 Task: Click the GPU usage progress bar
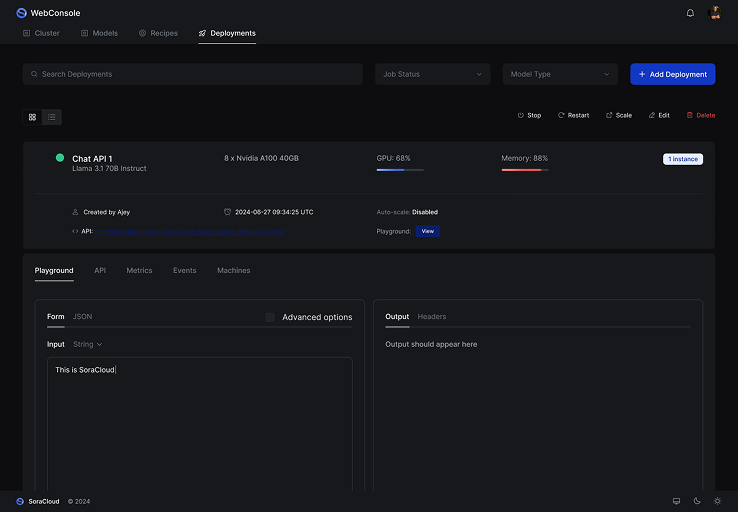[400, 170]
